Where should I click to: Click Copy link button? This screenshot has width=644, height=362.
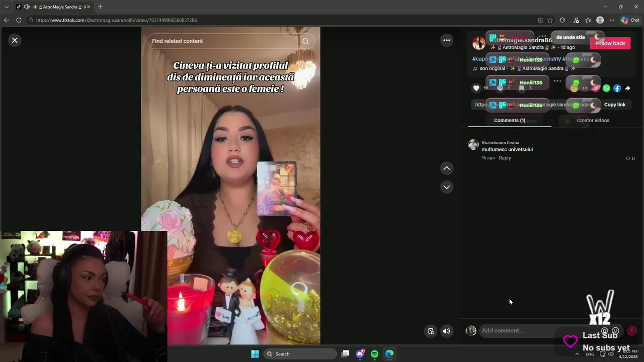pos(614,105)
